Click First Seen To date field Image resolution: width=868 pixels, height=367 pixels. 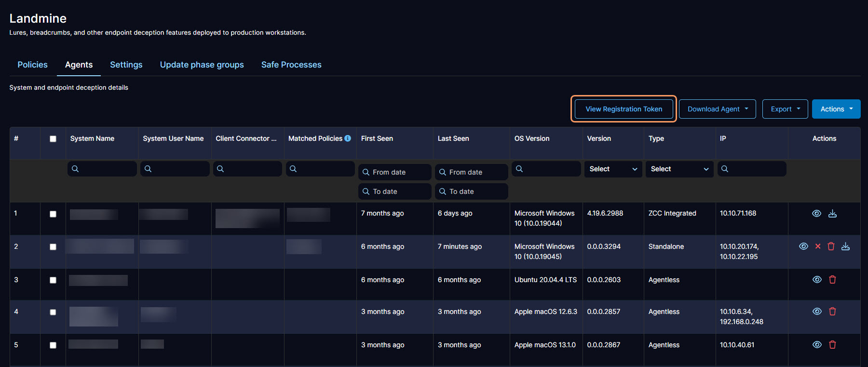tap(394, 191)
